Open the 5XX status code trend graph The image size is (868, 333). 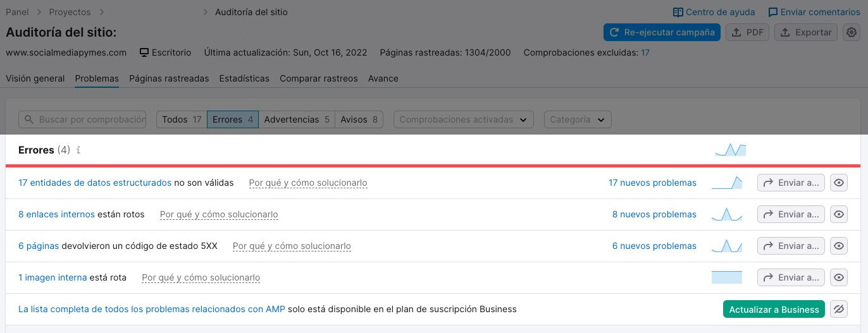click(x=727, y=246)
